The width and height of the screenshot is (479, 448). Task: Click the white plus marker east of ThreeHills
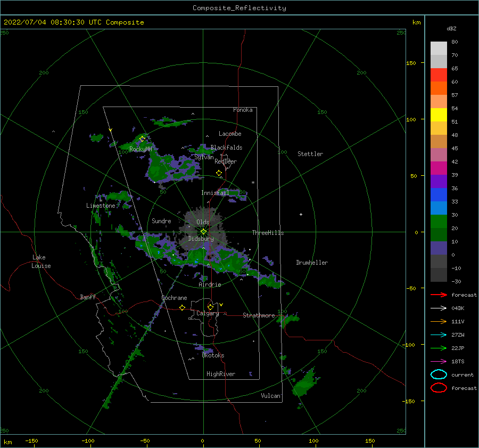point(301,214)
